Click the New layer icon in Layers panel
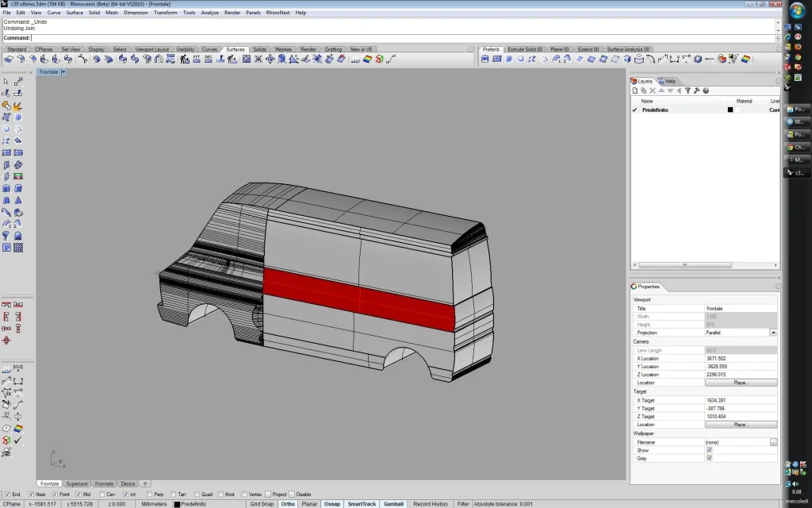The width and height of the screenshot is (812, 508). pyautogui.click(x=635, y=90)
